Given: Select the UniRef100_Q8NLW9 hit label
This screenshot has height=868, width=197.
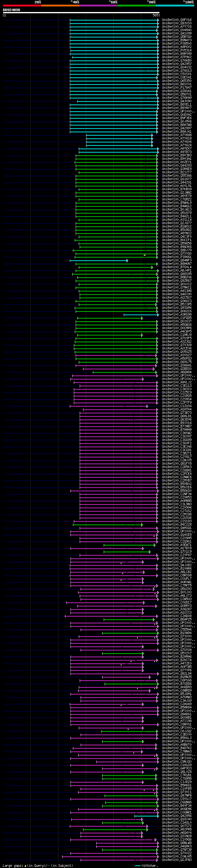Looking at the screenshot, I should (177, 843).
